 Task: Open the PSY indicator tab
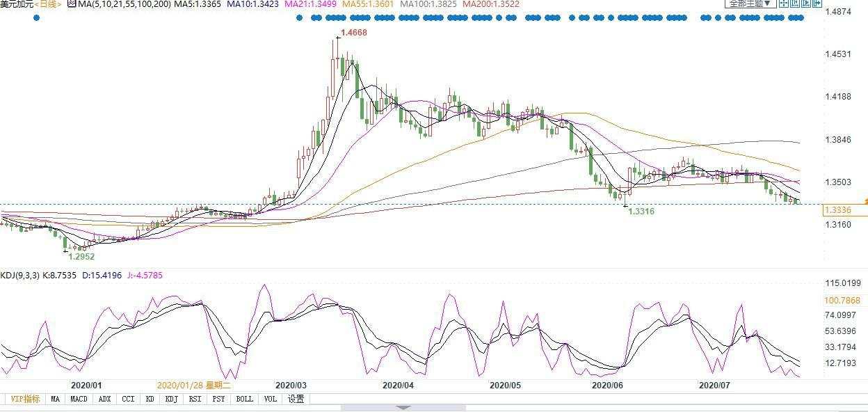(x=219, y=399)
